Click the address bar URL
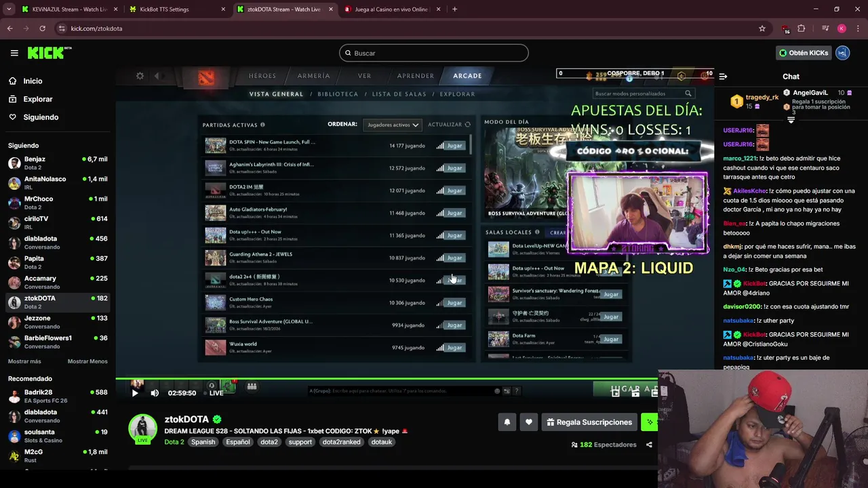 96,28
